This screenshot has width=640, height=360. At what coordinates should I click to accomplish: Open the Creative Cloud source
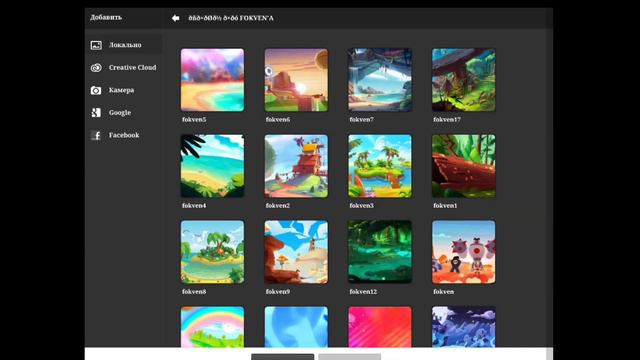click(124, 67)
